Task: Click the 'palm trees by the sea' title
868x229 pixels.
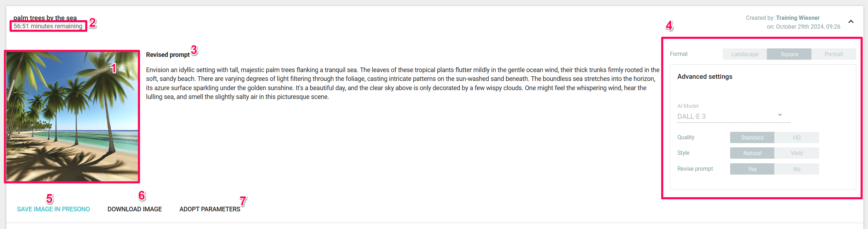Action: (x=45, y=18)
